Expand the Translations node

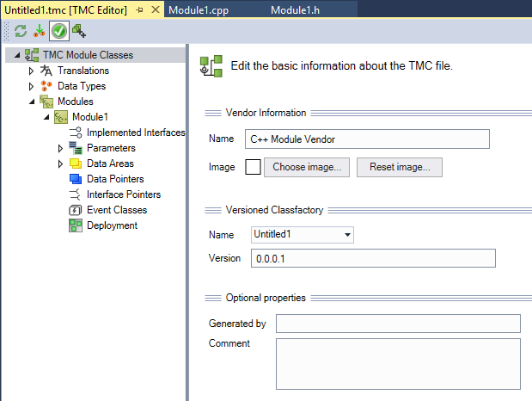click(x=31, y=71)
